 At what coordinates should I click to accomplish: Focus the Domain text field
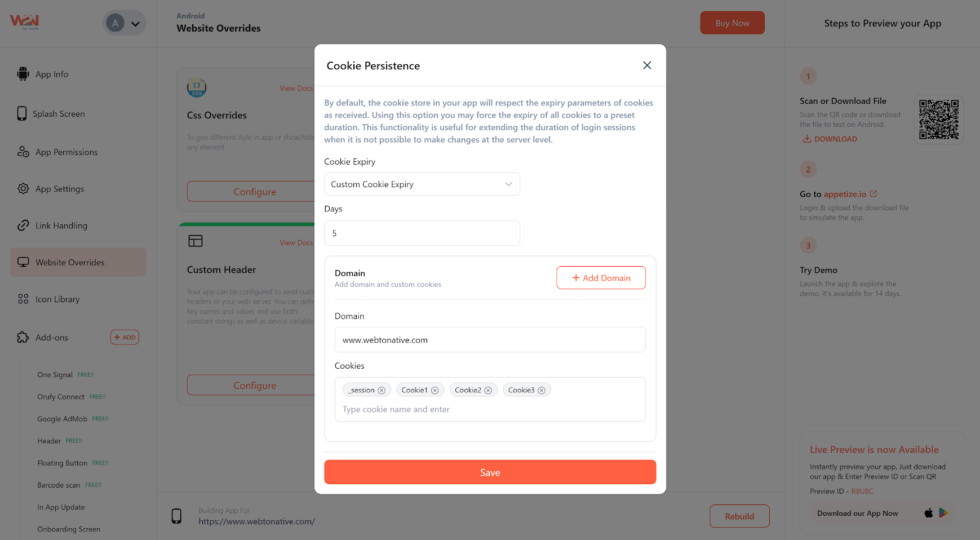coord(490,340)
